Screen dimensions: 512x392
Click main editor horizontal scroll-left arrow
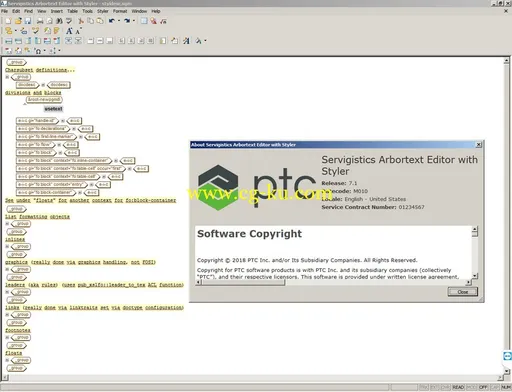click(4, 378)
